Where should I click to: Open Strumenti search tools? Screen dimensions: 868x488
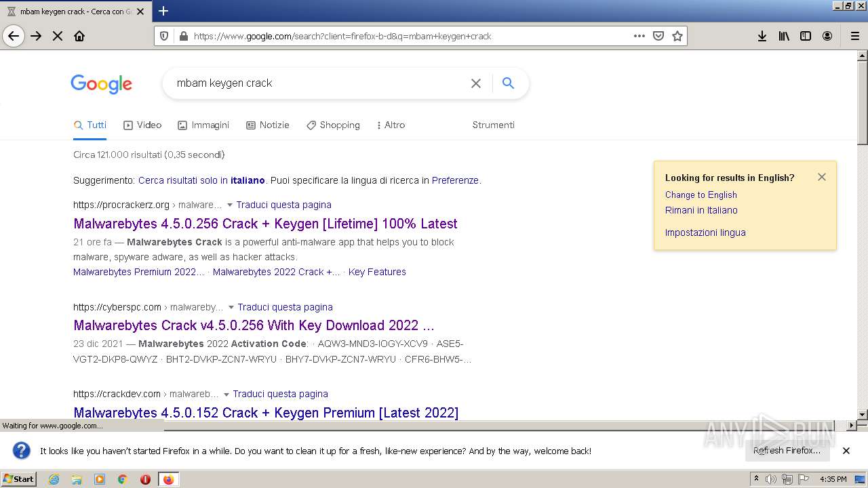click(493, 125)
